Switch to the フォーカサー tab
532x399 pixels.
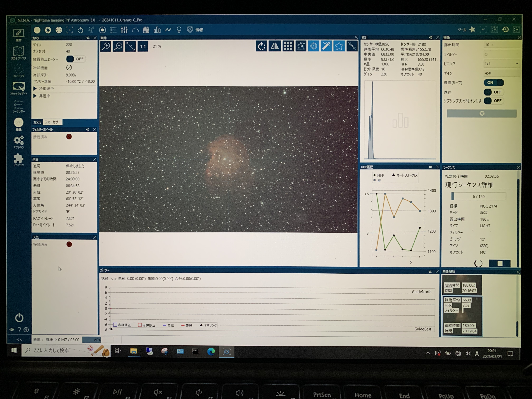click(x=53, y=122)
